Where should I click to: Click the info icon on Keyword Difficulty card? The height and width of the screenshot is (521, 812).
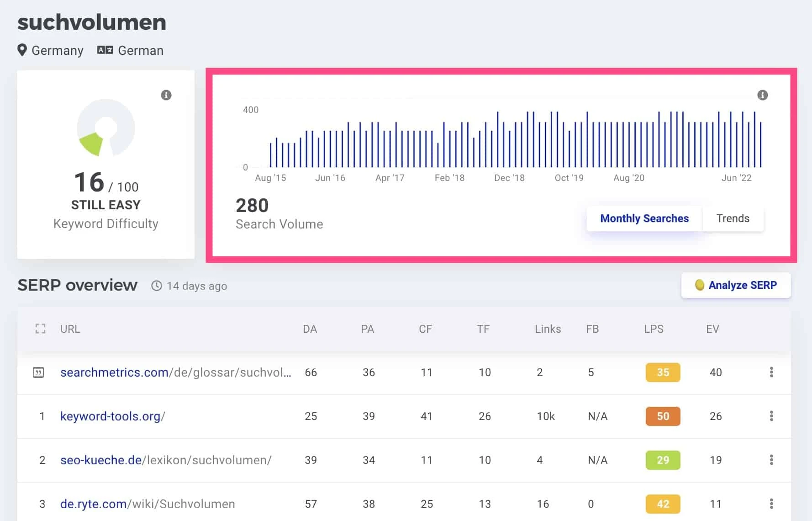pos(166,95)
